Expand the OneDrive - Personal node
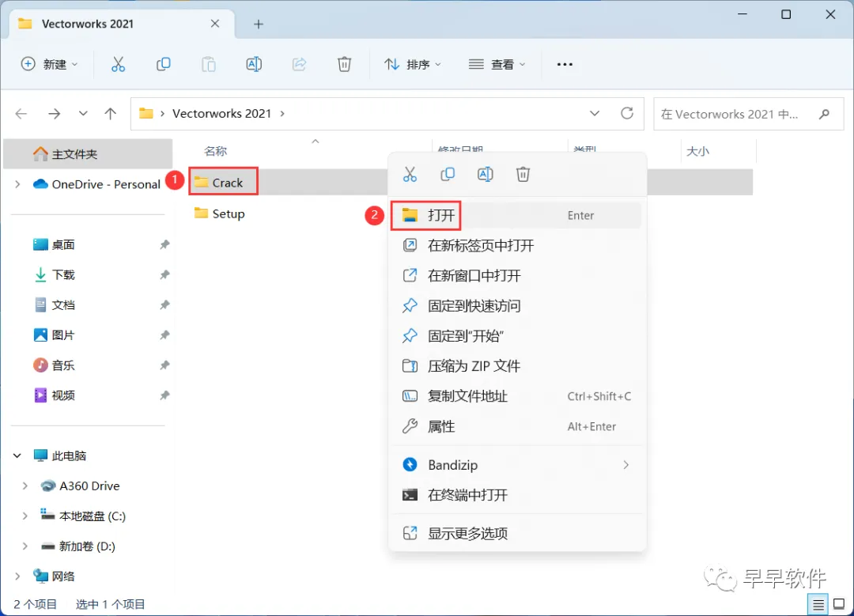The height and width of the screenshot is (616, 854). point(17,184)
